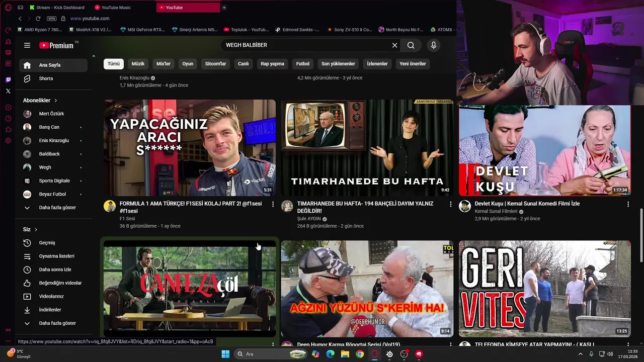Expand Daha fazla göster under subscriptions
The width and height of the screenshot is (644, 362).
coord(53,208)
